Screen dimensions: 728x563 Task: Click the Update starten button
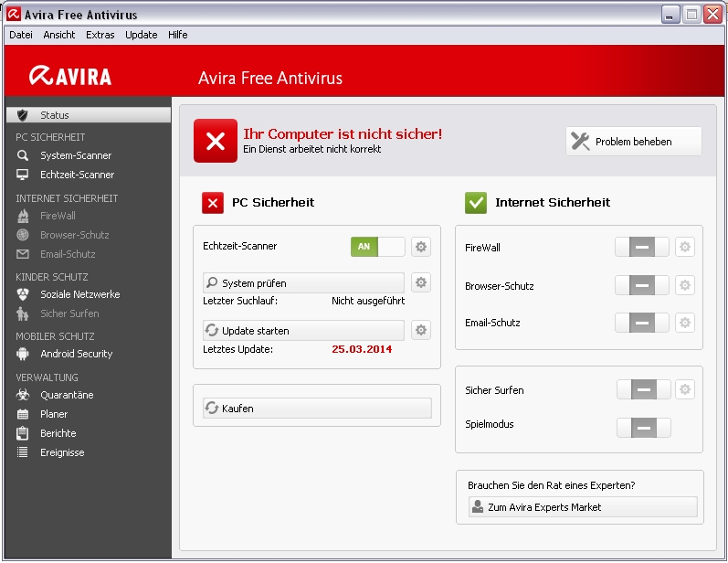pos(303,331)
